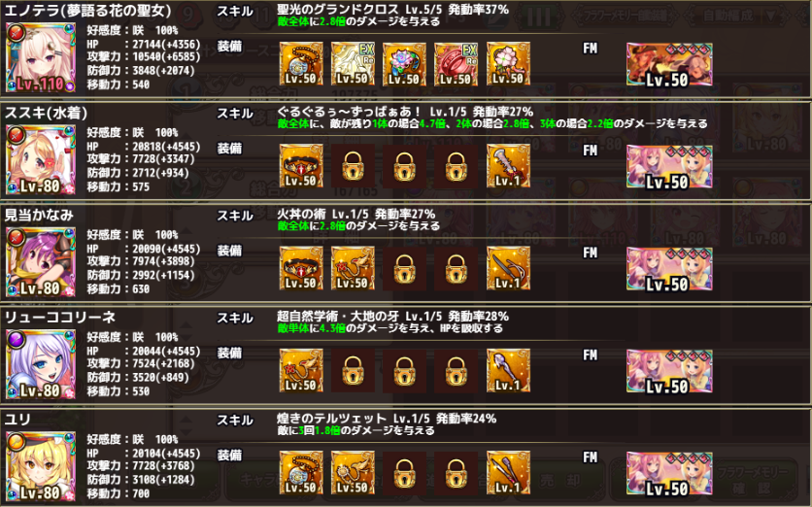Image resolution: width=812 pixels, height=507 pixels.
Task: Open Oenothera's Lv.50 flower memory card
Action: [x=669, y=65]
